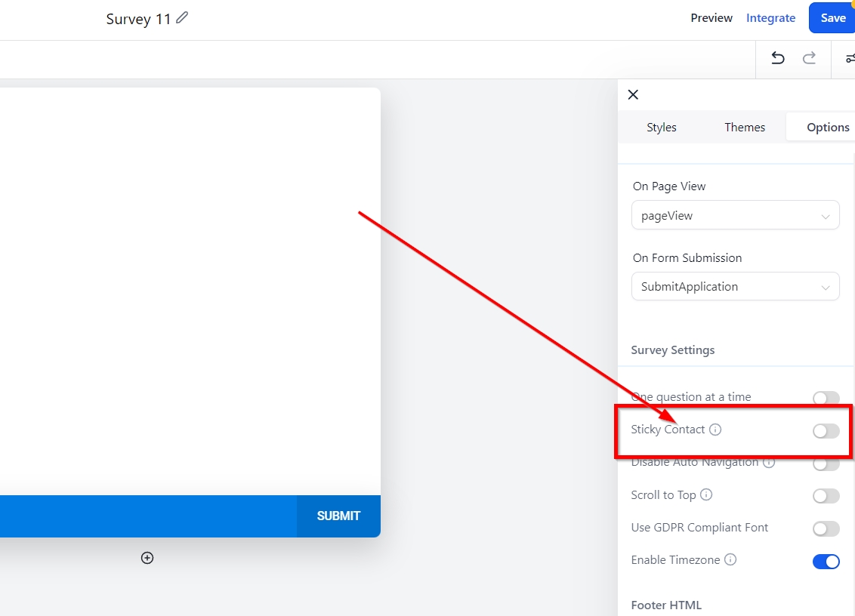Click info icon beside Scroll to Top
Screen dimensions: 855x616
click(706, 495)
